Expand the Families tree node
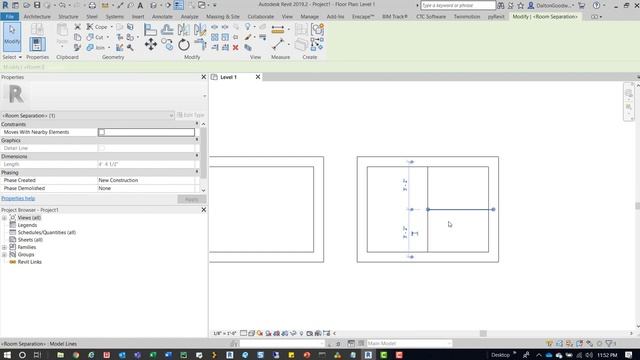Viewport: 640px width, 360px height. pos(4,247)
